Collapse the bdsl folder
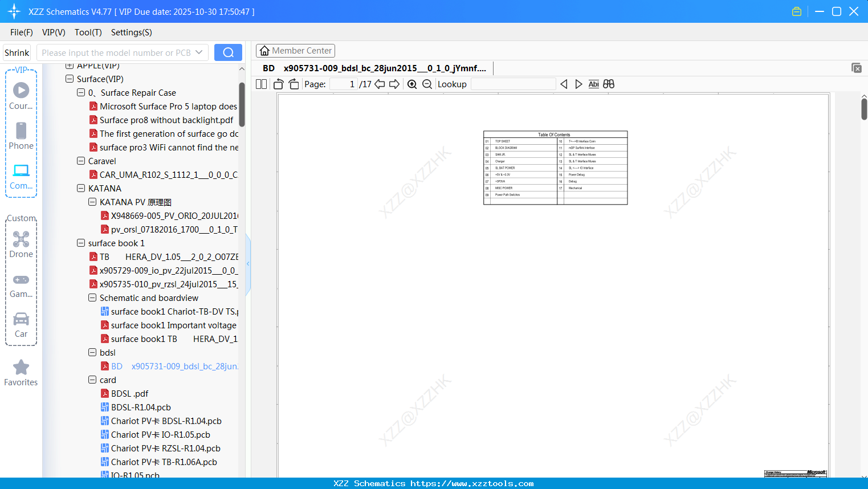The image size is (868, 489). [x=92, y=353]
